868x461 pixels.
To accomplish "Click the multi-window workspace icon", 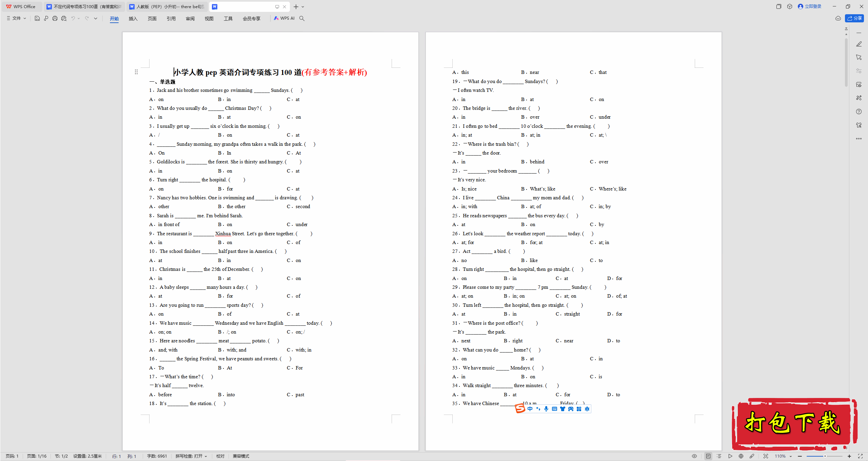I will click(x=779, y=6).
